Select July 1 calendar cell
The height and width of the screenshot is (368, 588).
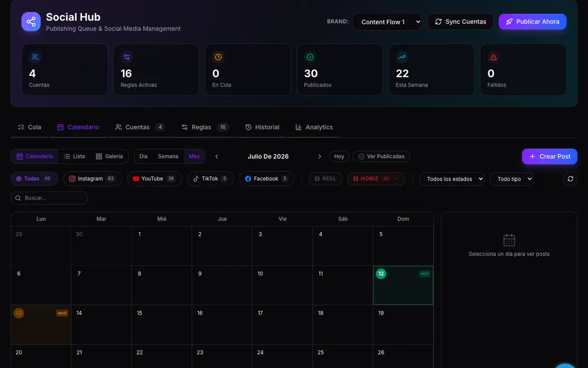[161, 246]
